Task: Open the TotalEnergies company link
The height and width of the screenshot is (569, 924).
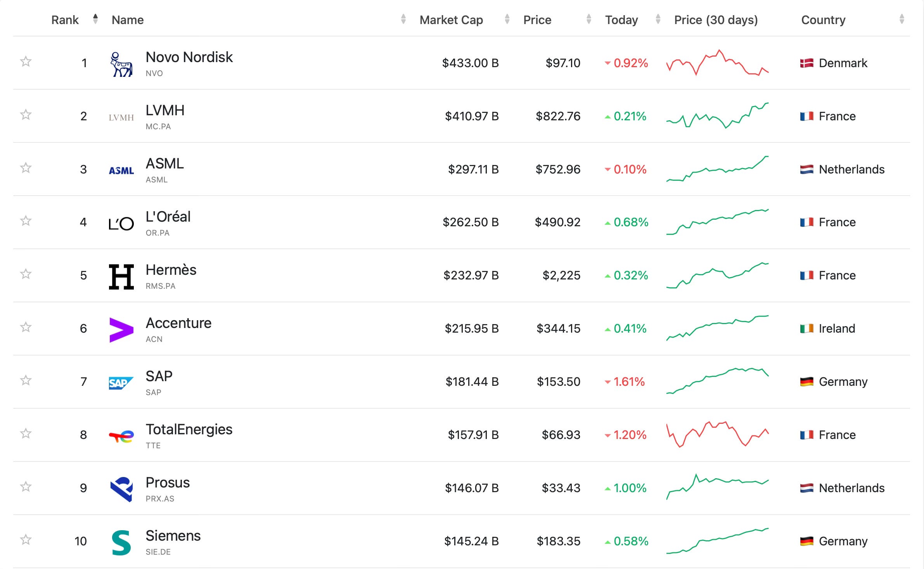Action: click(x=189, y=429)
